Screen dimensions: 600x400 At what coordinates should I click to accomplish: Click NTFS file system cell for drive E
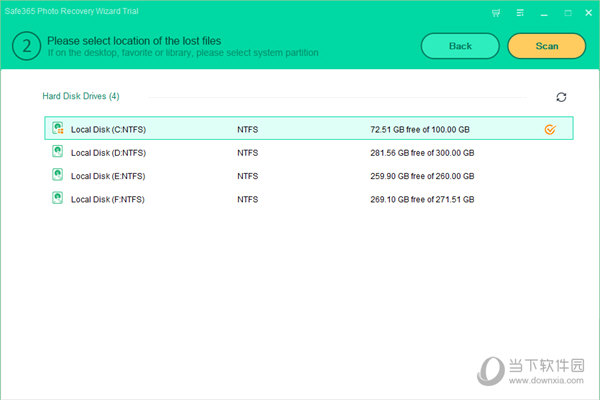pos(248,176)
